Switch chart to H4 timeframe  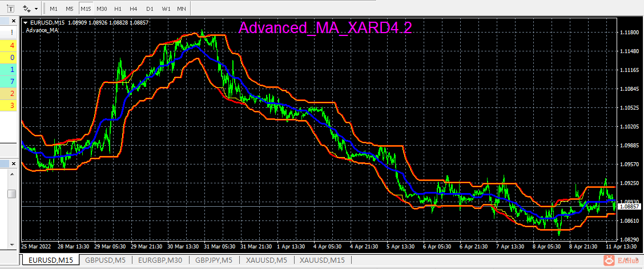coord(133,9)
